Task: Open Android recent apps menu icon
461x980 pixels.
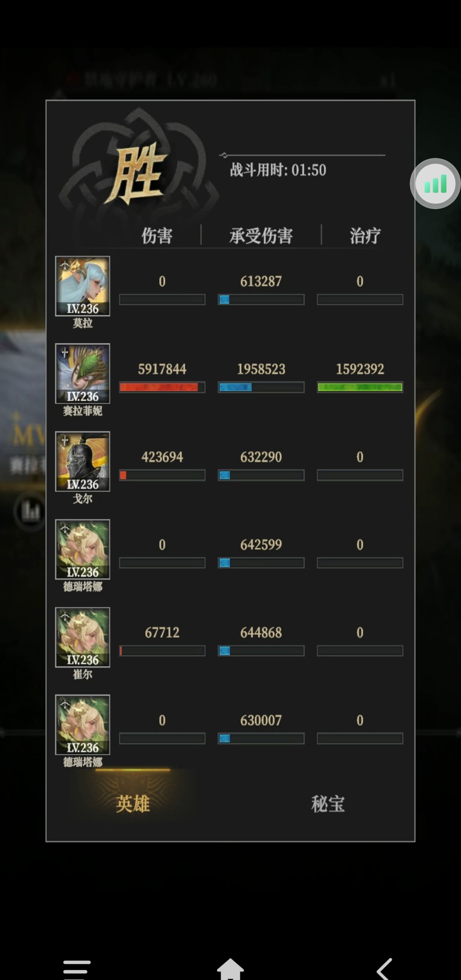Action: pos(77,970)
